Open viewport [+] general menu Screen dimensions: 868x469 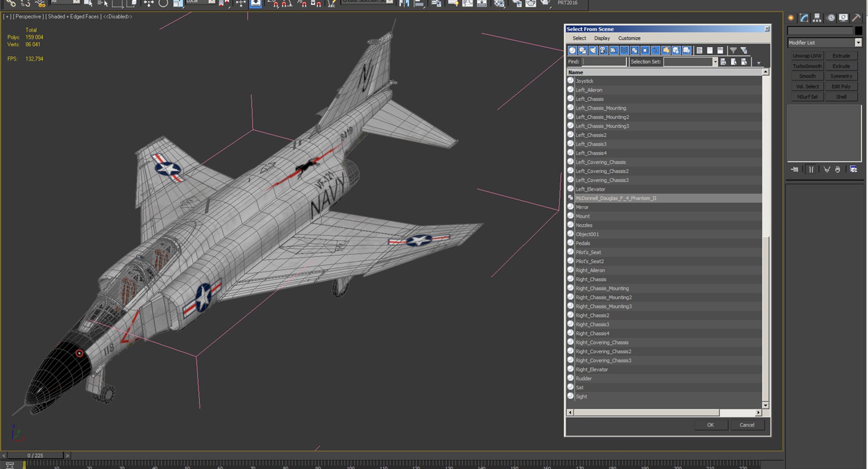point(7,17)
